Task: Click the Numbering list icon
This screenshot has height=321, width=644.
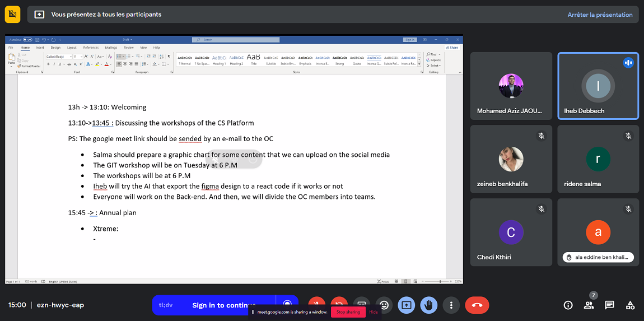Action: [x=129, y=57]
